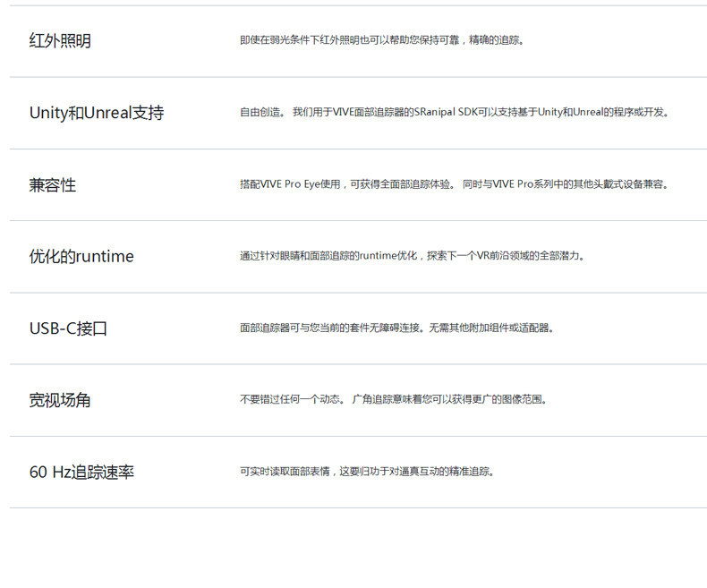This screenshot has height=588, width=707.
Task: Click the word Unity in the SDK description
Action: (549, 112)
